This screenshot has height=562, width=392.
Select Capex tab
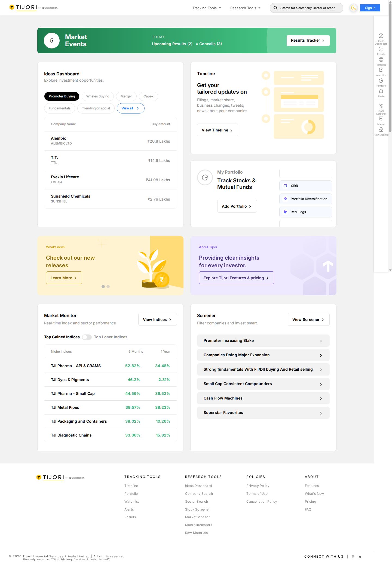(x=148, y=96)
